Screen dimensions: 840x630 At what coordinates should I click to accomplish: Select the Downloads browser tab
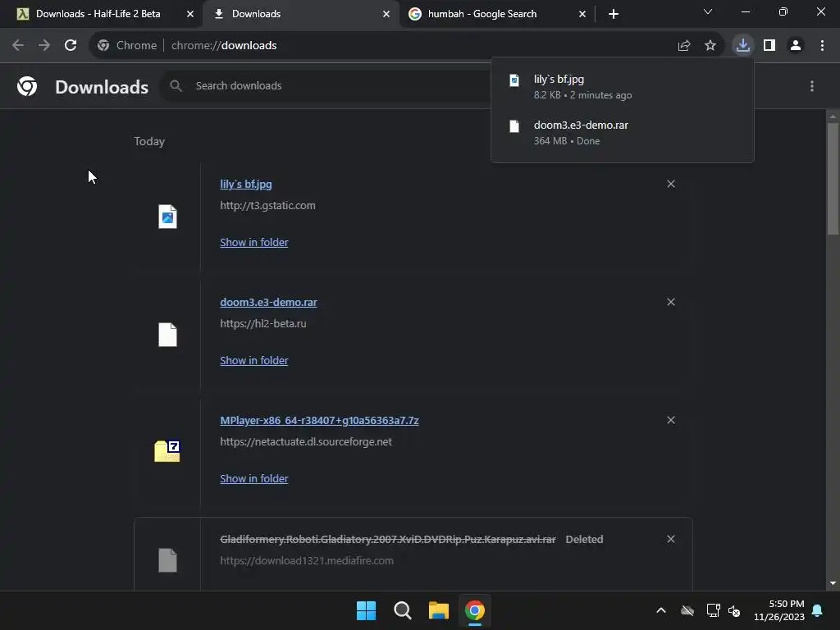[x=300, y=14]
